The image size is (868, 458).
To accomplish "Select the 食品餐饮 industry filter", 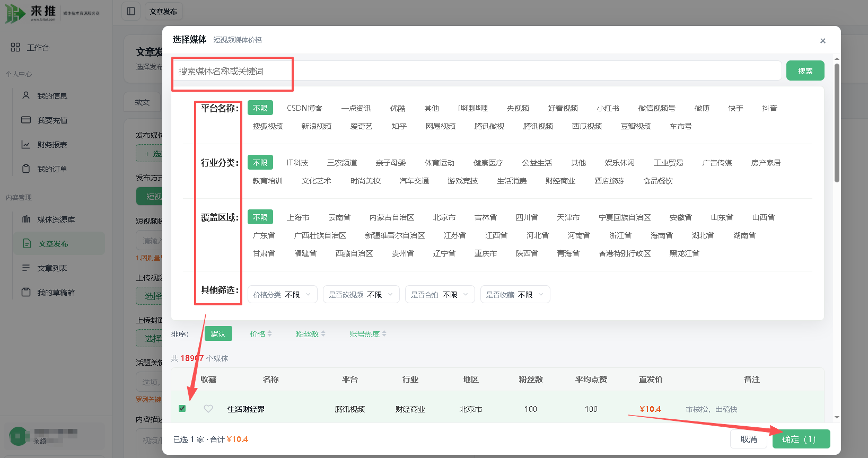I will [x=657, y=181].
